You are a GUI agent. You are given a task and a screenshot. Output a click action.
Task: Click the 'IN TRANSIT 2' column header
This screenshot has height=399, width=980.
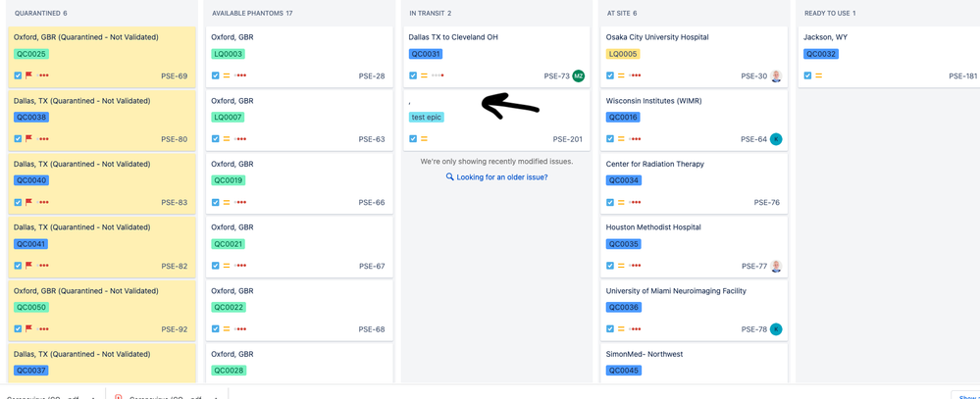click(431, 13)
